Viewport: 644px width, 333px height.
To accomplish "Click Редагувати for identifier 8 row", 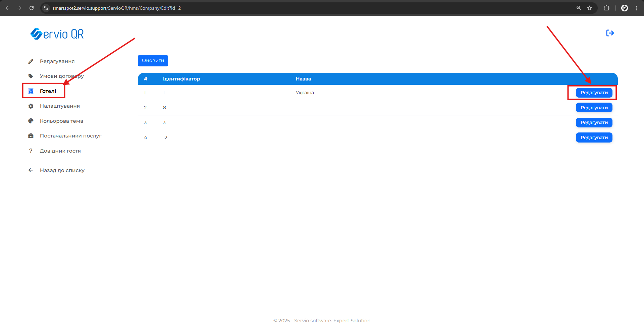I will [x=594, y=108].
